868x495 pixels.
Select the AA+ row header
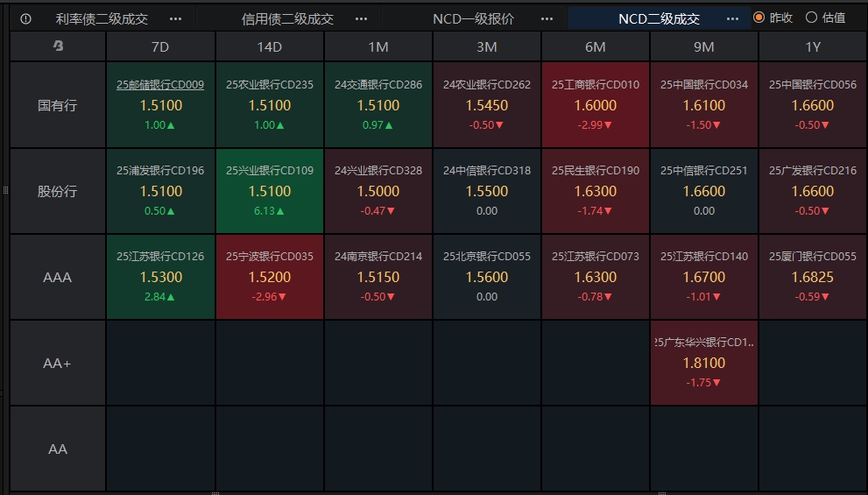pos(58,363)
